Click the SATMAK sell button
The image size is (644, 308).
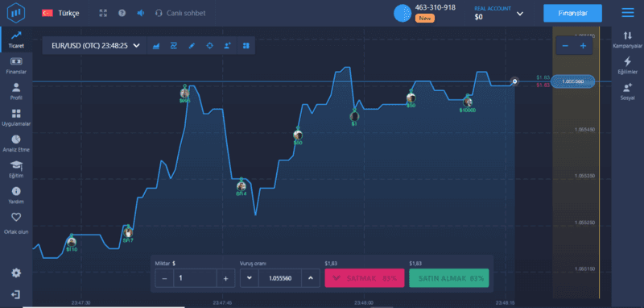click(365, 278)
